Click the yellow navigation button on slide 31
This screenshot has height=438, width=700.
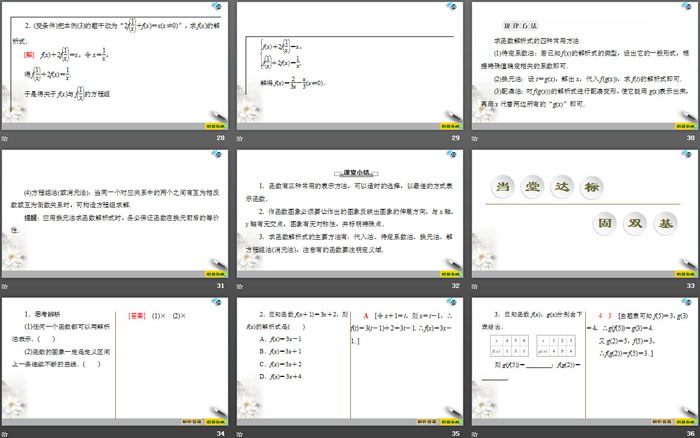(216, 274)
